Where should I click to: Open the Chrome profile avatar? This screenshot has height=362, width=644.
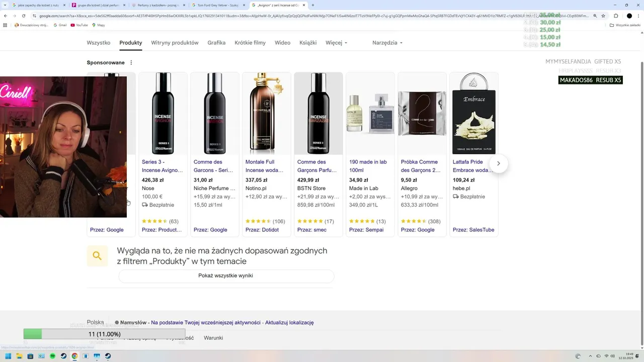pos(629,16)
